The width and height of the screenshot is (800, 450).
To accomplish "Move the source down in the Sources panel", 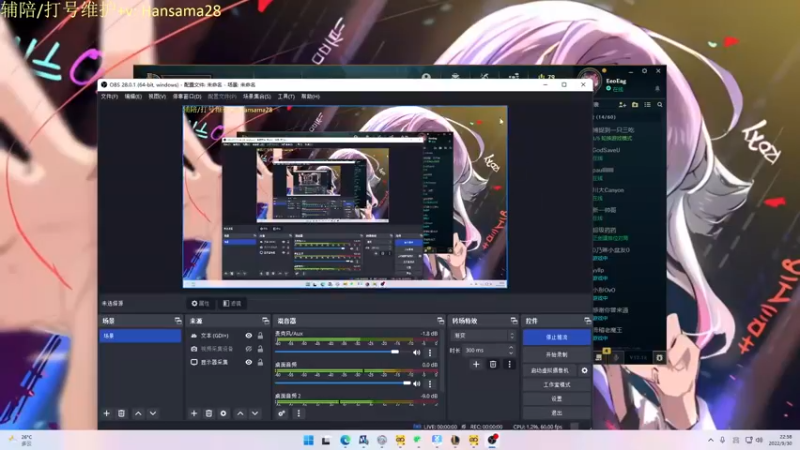I will tap(255, 413).
